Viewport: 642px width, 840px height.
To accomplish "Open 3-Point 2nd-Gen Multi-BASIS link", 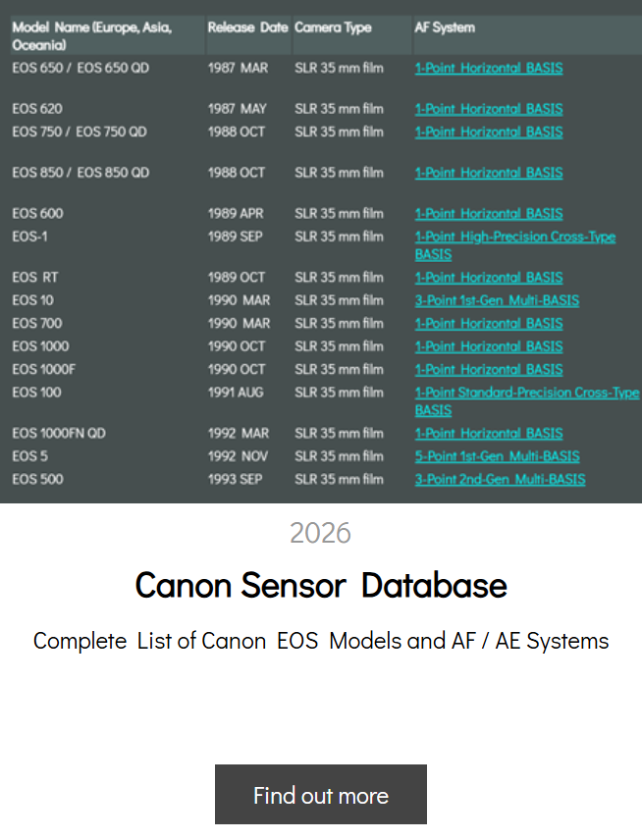I will [500, 480].
